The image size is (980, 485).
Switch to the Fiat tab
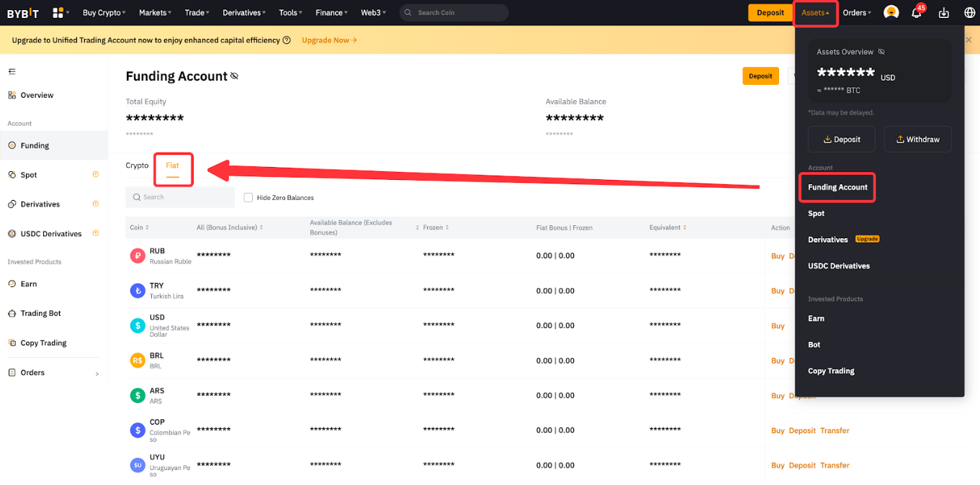tap(173, 166)
